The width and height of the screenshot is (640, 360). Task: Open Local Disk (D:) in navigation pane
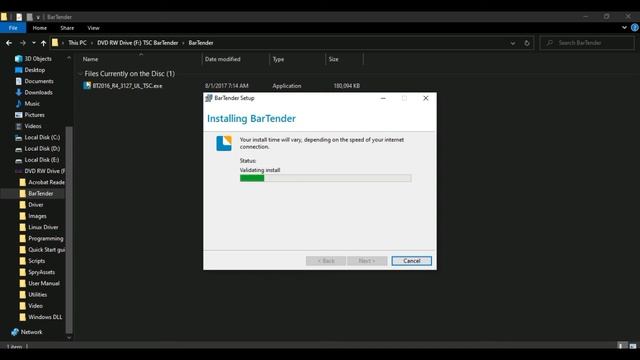tap(42, 149)
